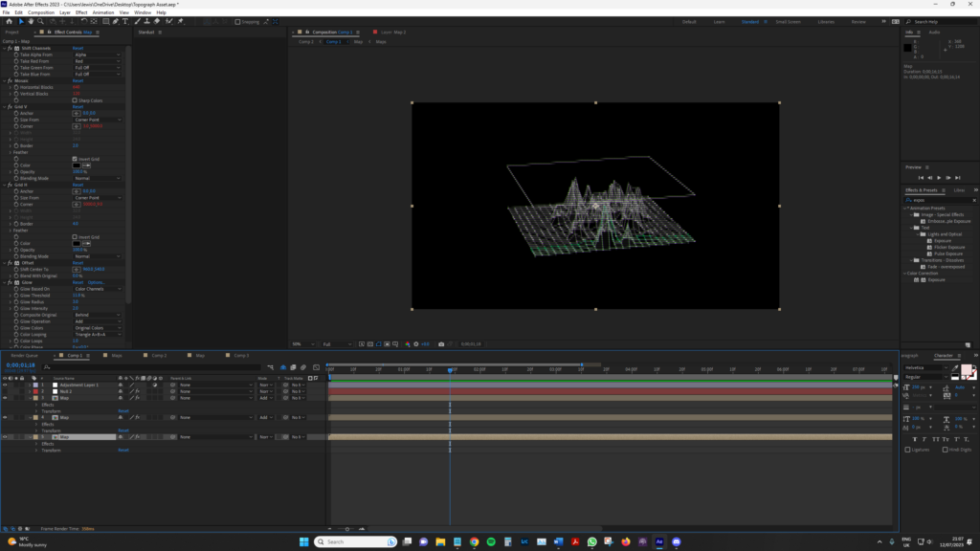Click the Grid V Color swatch

click(77, 165)
